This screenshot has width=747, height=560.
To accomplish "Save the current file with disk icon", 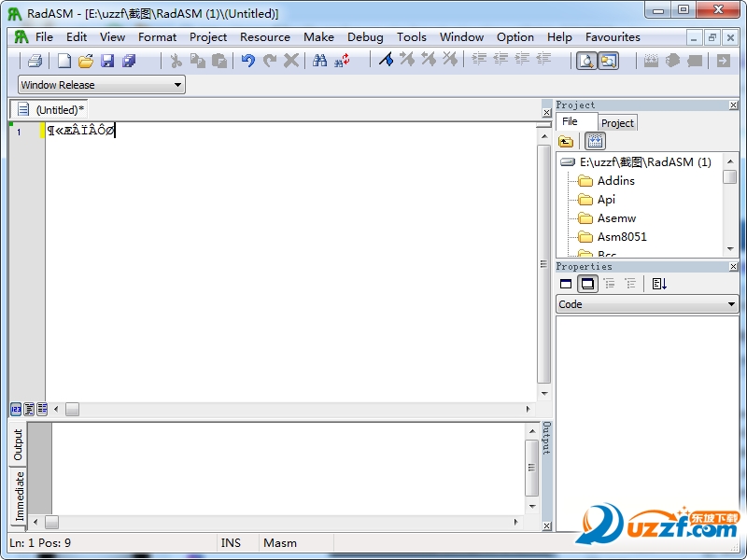I will tap(107, 61).
